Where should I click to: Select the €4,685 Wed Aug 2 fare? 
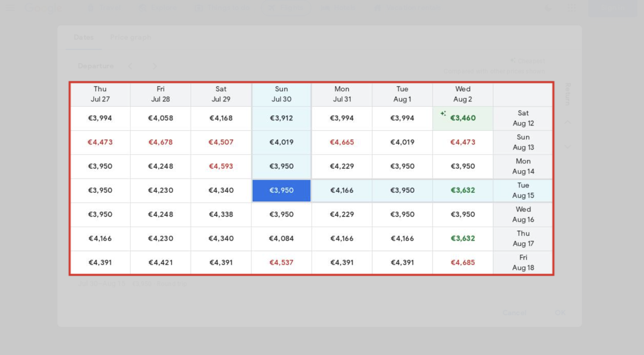pyautogui.click(x=463, y=263)
